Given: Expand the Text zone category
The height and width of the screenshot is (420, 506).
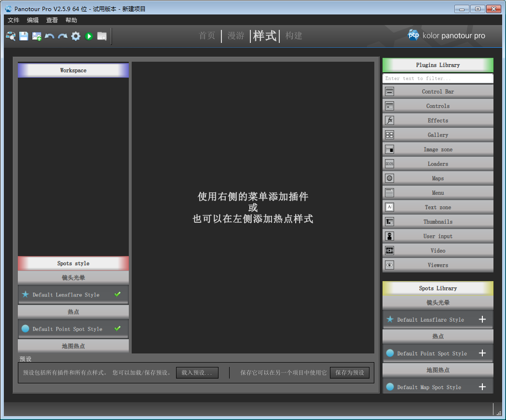Looking at the screenshot, I should 438,207.
